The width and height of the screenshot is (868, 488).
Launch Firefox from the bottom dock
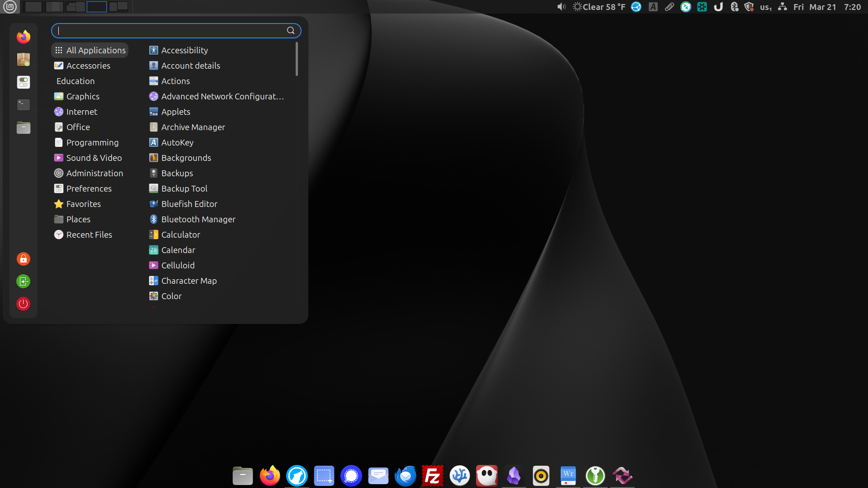coord(270,476)
